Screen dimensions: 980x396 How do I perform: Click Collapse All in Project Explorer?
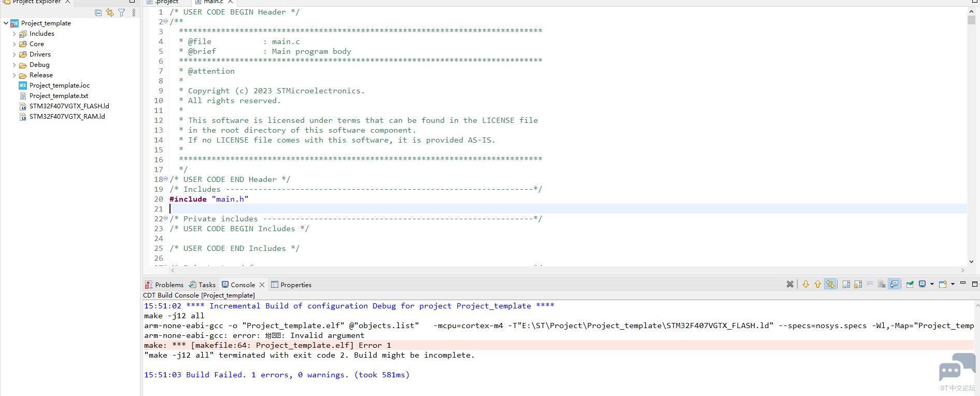pyautogui.click(x=98, y=12)
